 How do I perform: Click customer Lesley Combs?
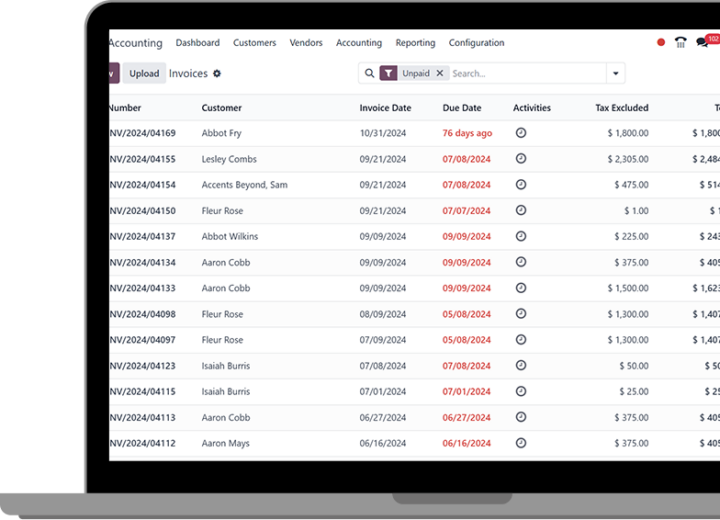(x=229, y=159)
